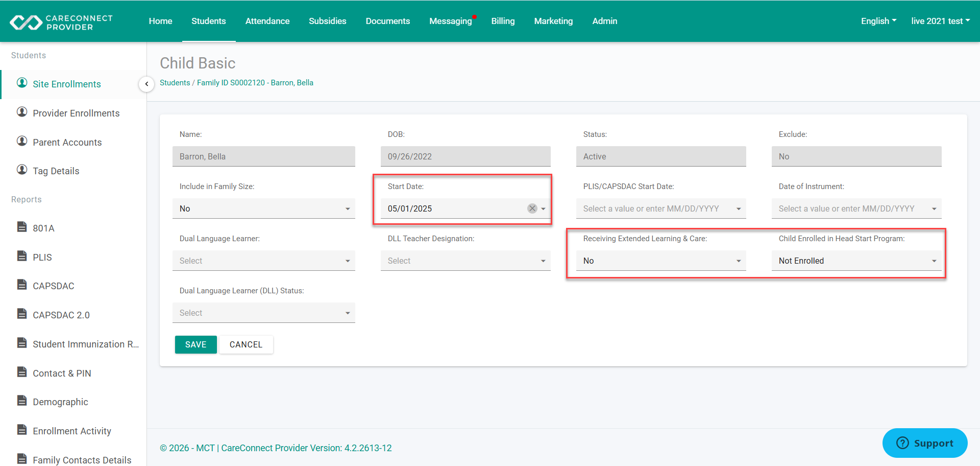The image size is (980, 466).
Task: Click the Provider Enrollments person icon
Action: click(22, 112)
